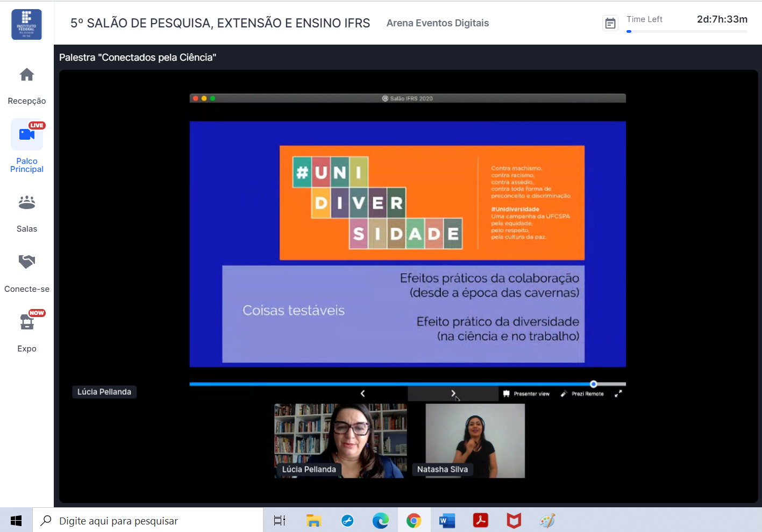Open the Windows Start menu
This screenshot has height=532, width=762.
(x=16, y=521)
